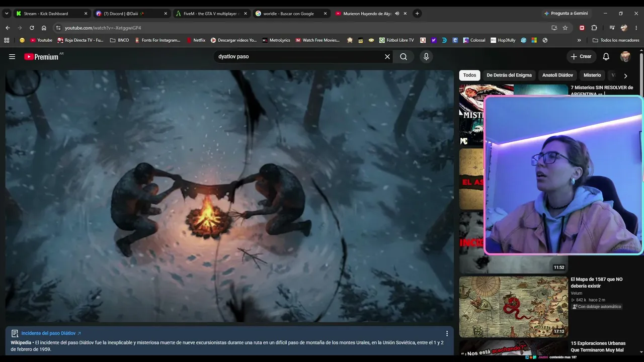
Task: Click the YouTube search magnifier button
Action: pos(404,57)
